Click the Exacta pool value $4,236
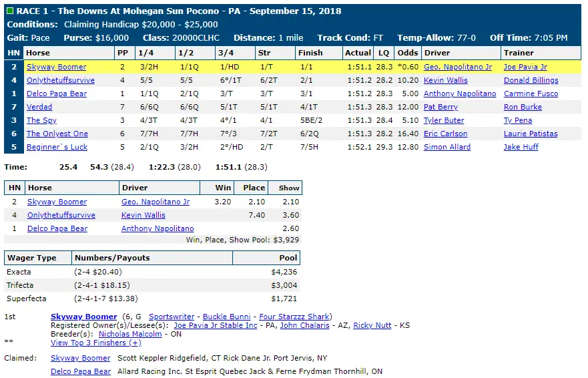 [x=284, y=272]
